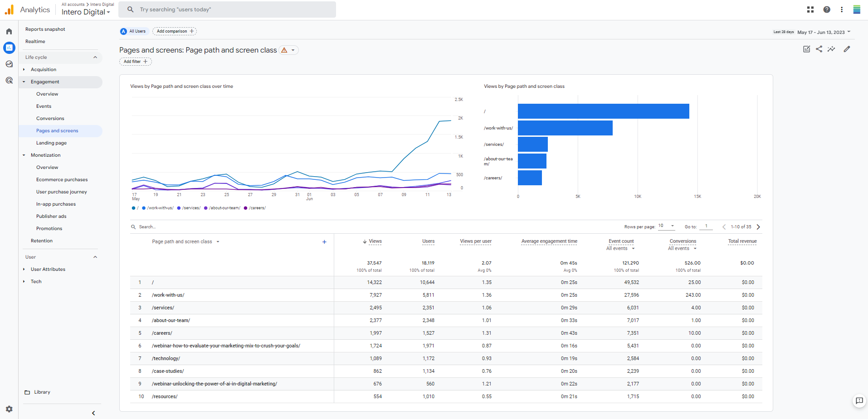Open Admin settings gear icon
Screen dimensions: 868x419
pos(9,409)
